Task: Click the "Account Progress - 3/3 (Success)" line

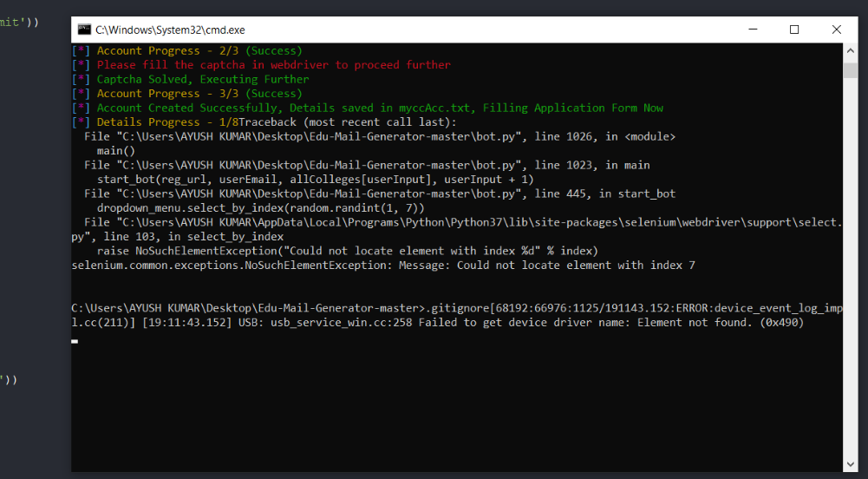Action: 199,94
